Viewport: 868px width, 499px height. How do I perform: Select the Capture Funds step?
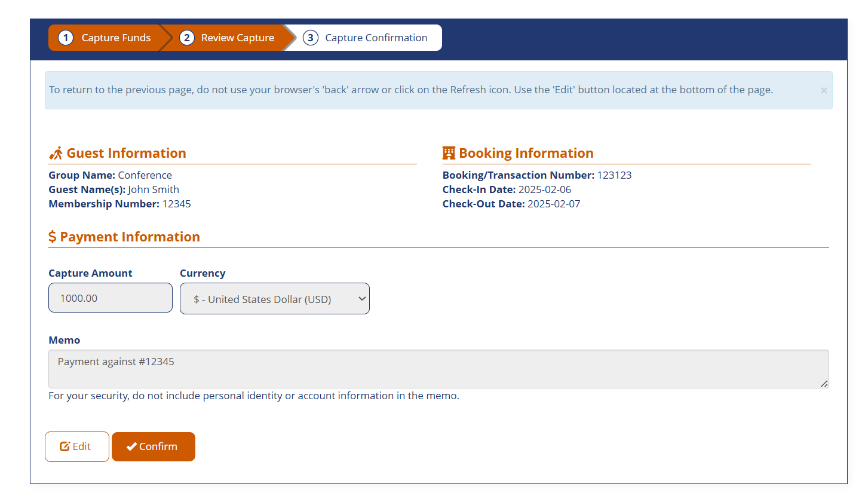pos(116,37)
